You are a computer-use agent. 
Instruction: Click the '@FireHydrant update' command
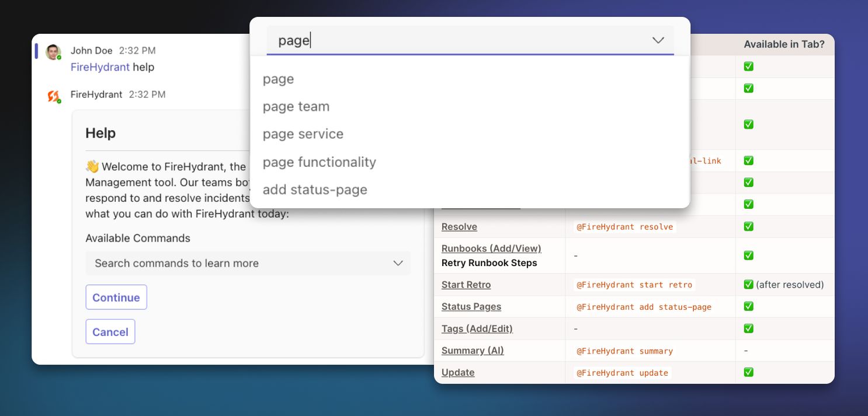pos(623,372)
